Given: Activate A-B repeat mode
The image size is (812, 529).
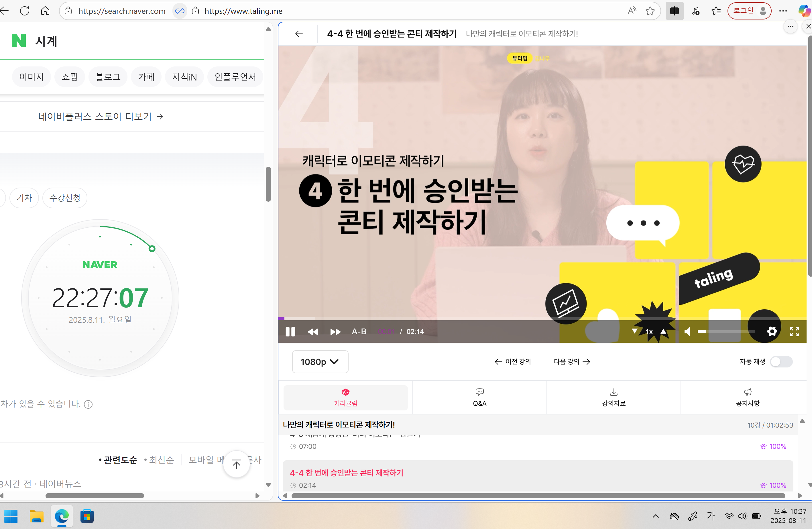Looking at the screenshot, I should (x=359, y=331).
